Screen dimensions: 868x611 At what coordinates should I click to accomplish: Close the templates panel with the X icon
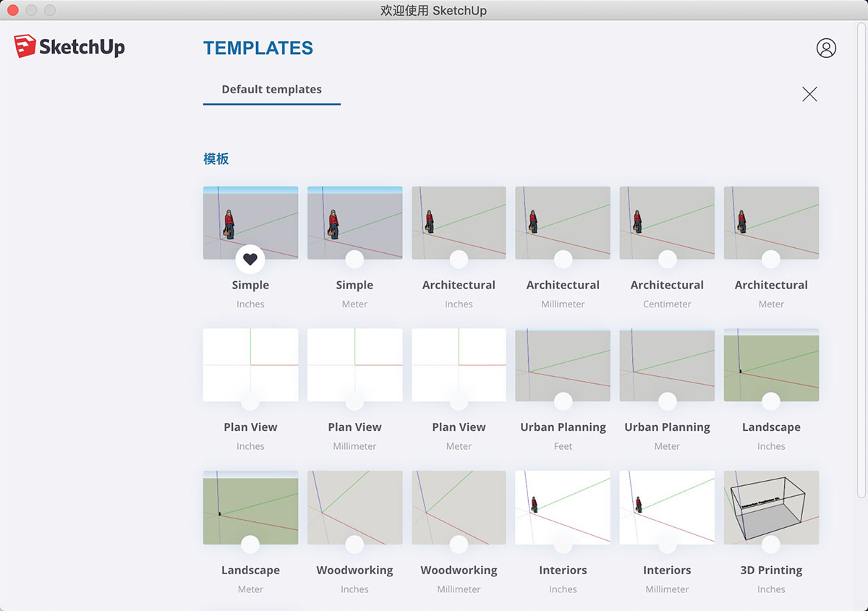(809, 94)
